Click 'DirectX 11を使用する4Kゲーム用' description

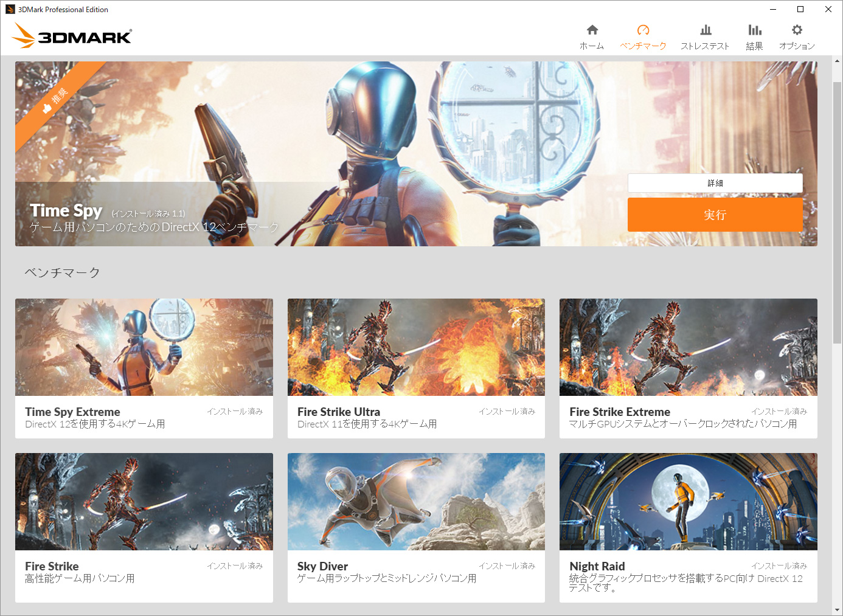click(x=367, y=424)
